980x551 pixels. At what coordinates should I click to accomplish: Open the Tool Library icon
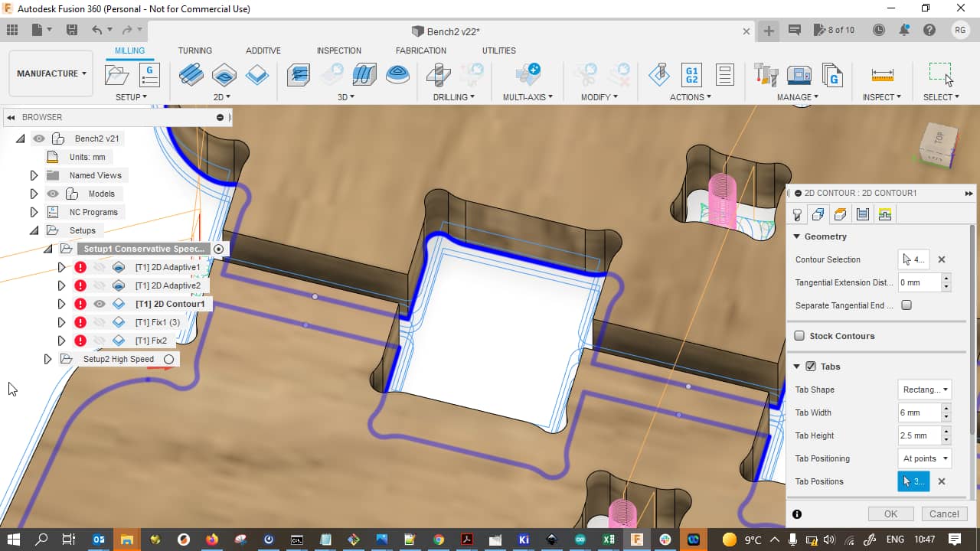click(x=766, y=75)
